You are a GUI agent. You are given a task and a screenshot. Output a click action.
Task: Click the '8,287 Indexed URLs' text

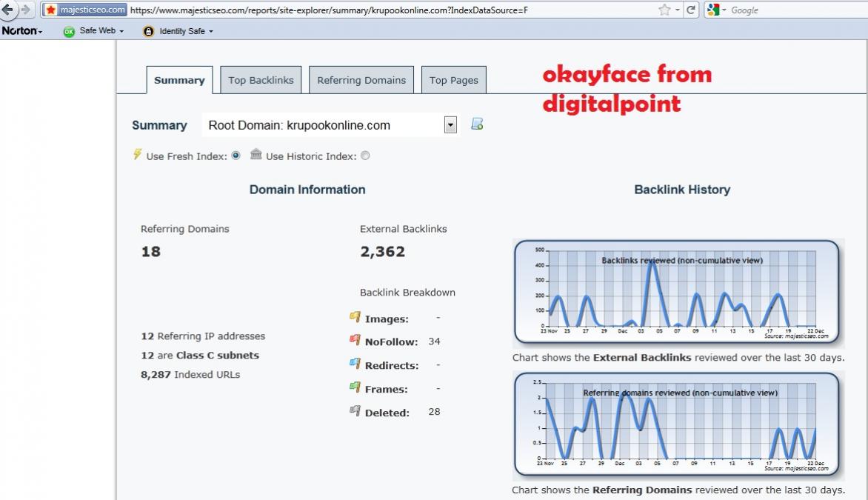[x=190, y=375]
